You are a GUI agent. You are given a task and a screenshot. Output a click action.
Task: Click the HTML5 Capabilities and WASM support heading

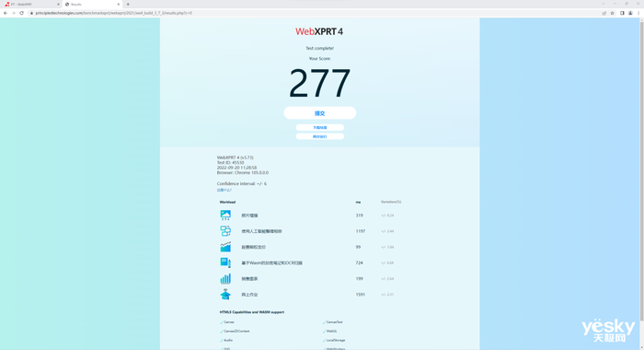click(252, 312)
